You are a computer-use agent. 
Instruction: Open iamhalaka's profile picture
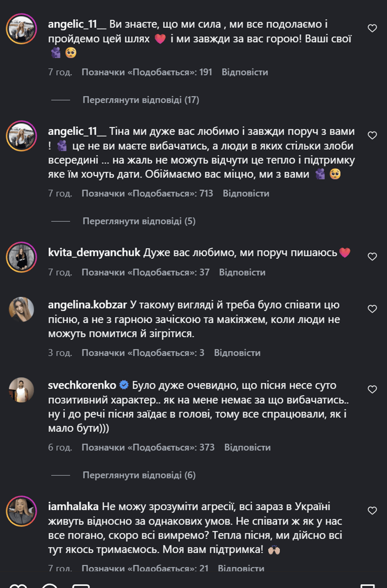(x=21, y=511)
